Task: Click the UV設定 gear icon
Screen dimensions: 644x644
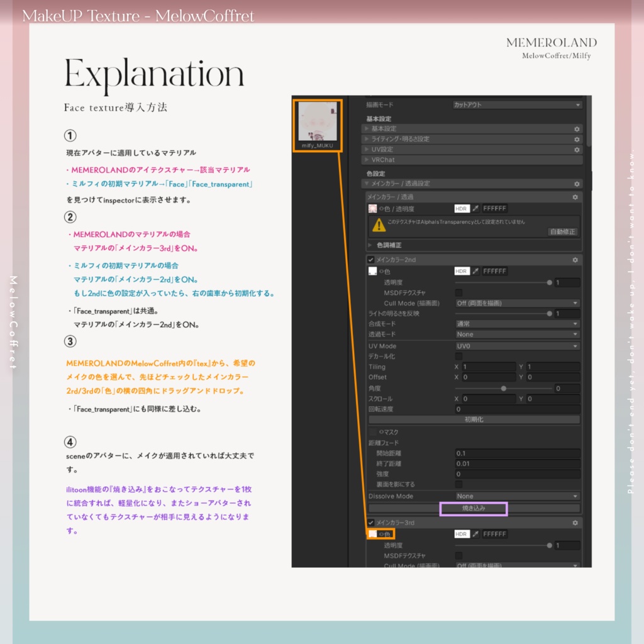Action: tap(577, 149)
